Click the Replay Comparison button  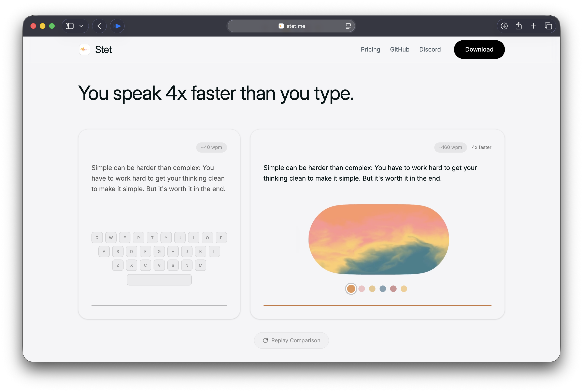(291, 340)
